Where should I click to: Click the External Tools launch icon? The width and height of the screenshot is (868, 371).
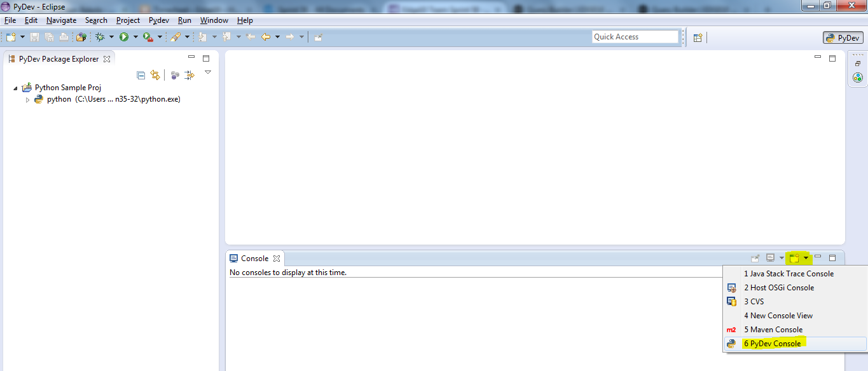176,37
